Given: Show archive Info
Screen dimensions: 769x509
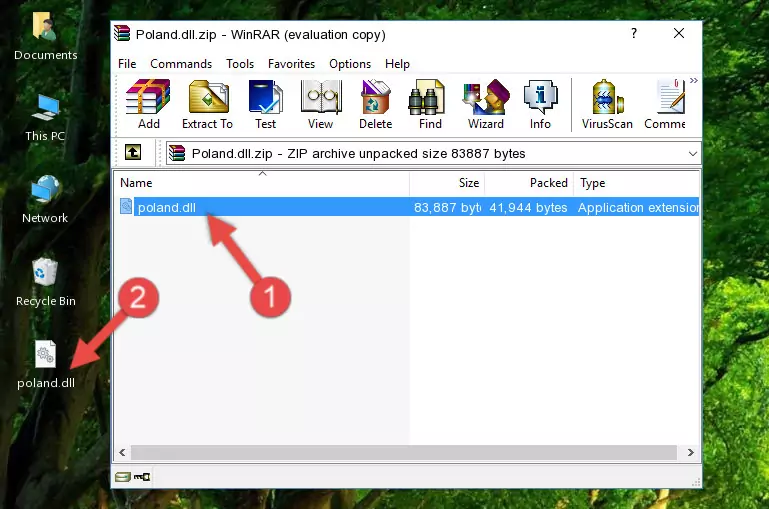Looking at the screenshot, I should pyautogui.click(x=540, y=104).
